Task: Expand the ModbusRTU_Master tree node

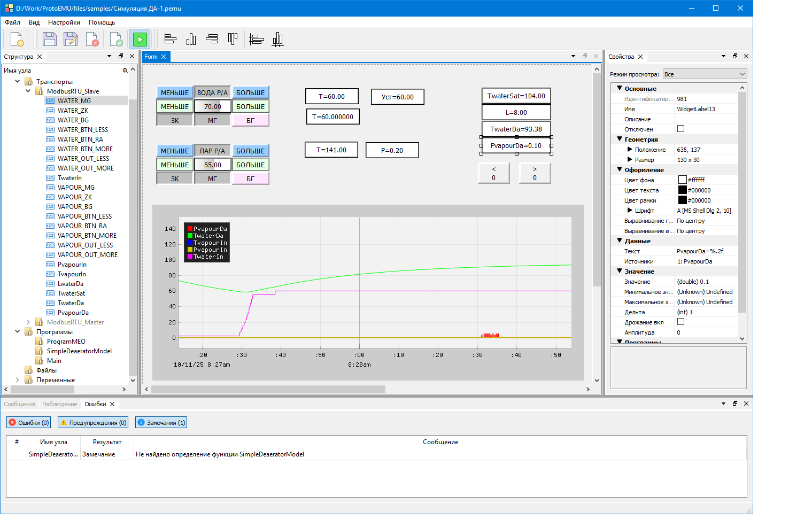Action: [x=28, y=322]
